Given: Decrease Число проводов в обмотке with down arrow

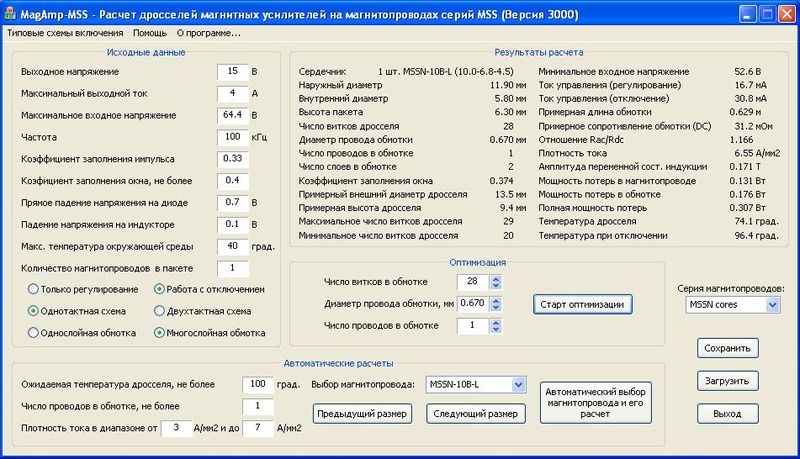Looking at the screenshot, I should [496, 329].
